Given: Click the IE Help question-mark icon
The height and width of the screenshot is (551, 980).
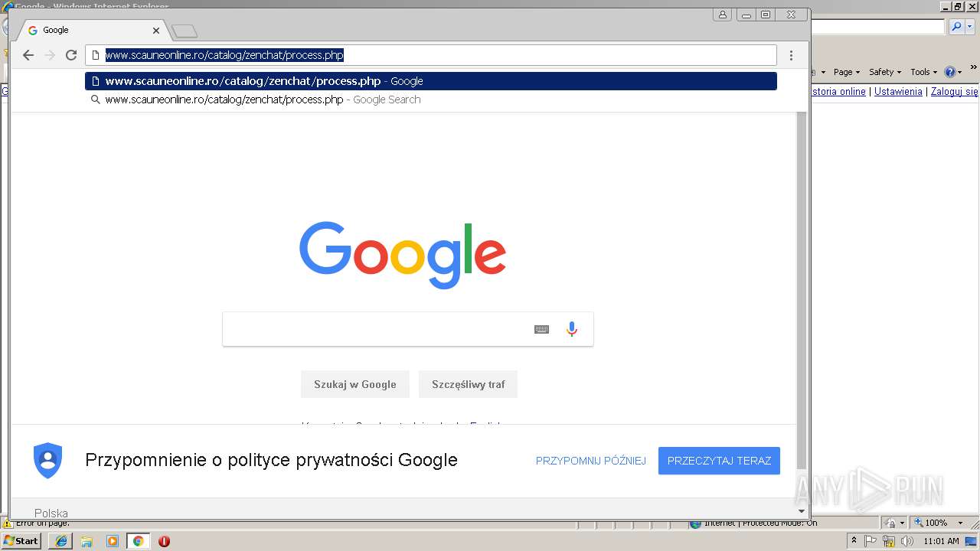Looking at the screenshot, I should coord(949,72).
